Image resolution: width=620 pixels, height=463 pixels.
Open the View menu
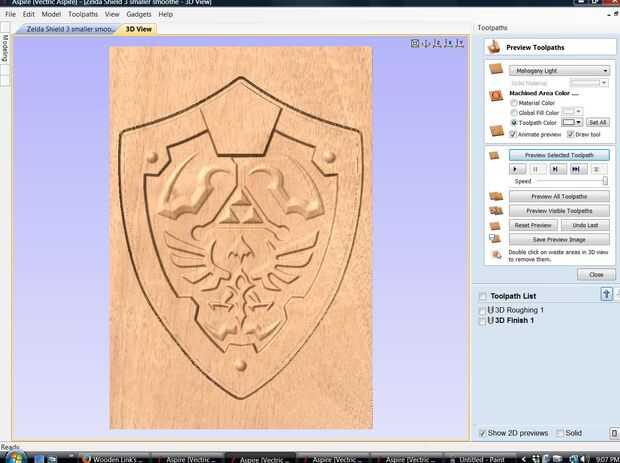click(112, 14)
